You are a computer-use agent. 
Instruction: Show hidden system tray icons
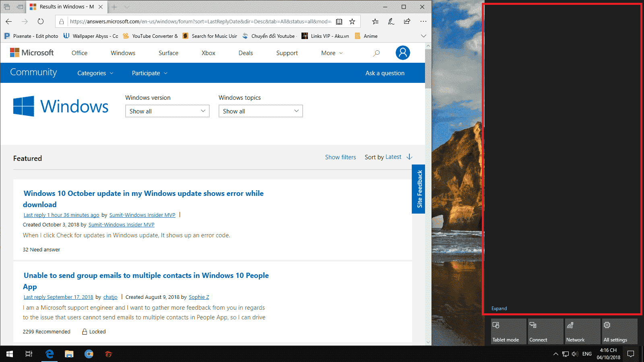pos(555,354)
